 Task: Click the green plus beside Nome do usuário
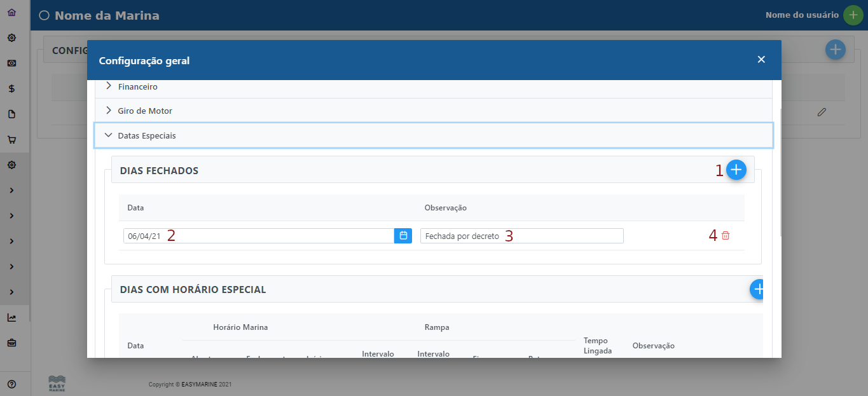point(853,15)
